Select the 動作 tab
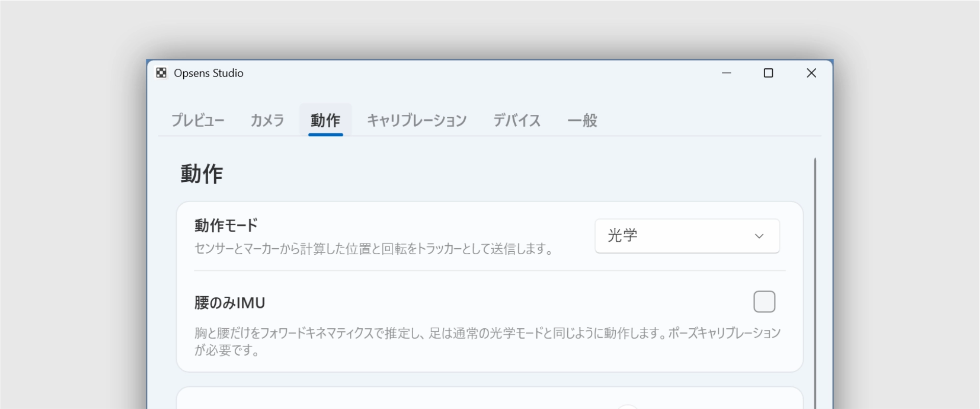This screenshot has width=980, height=409. pos(325,121)
